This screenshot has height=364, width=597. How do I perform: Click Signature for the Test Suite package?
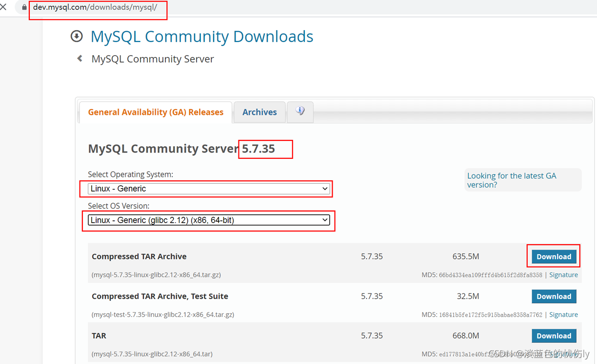[x=563, y=314]
